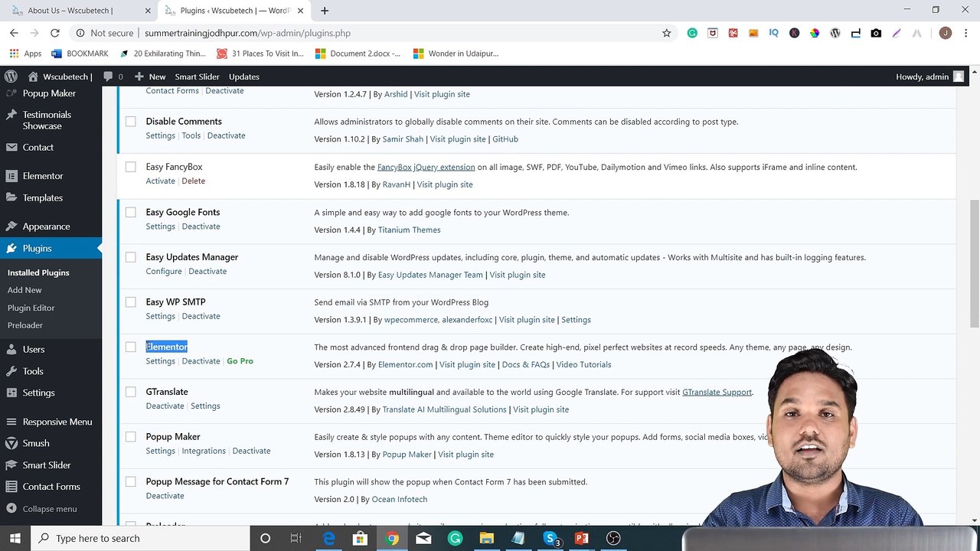980x551 pixels.
Task: Click the Settings sliders icon in sidebar
Action: pyautogui.click(x=11, y=393)
